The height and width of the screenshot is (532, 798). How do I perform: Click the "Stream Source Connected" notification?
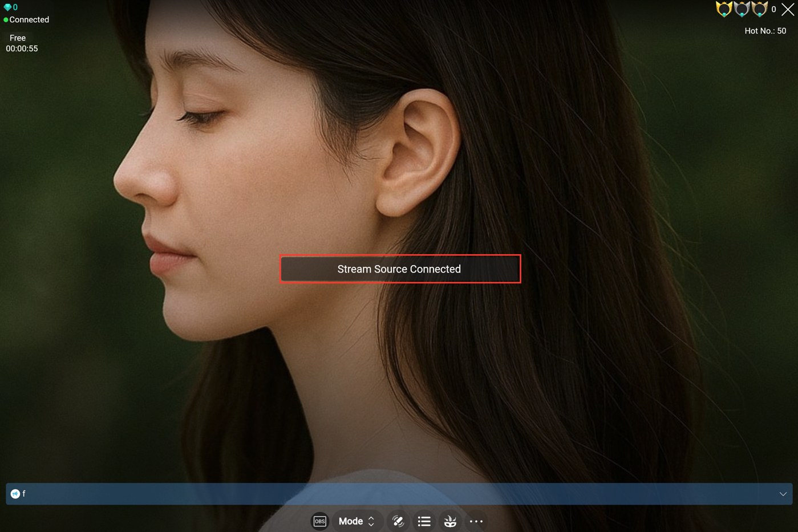(400, 269)
